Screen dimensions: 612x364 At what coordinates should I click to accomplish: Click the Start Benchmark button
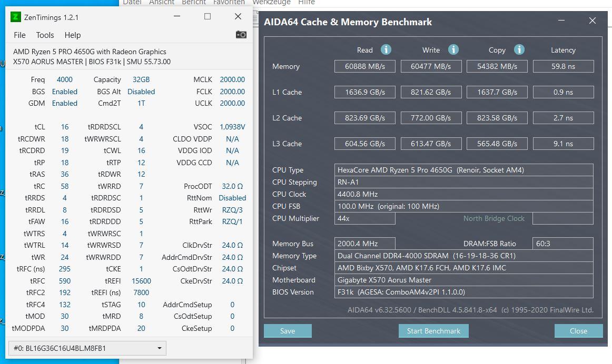[x=433, y=331]
